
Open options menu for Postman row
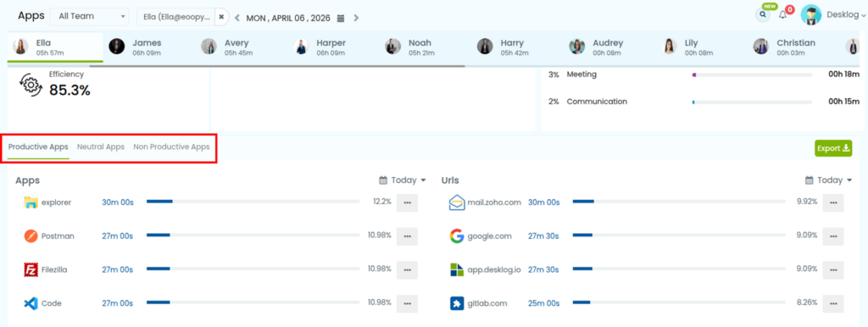click(408, 236)
